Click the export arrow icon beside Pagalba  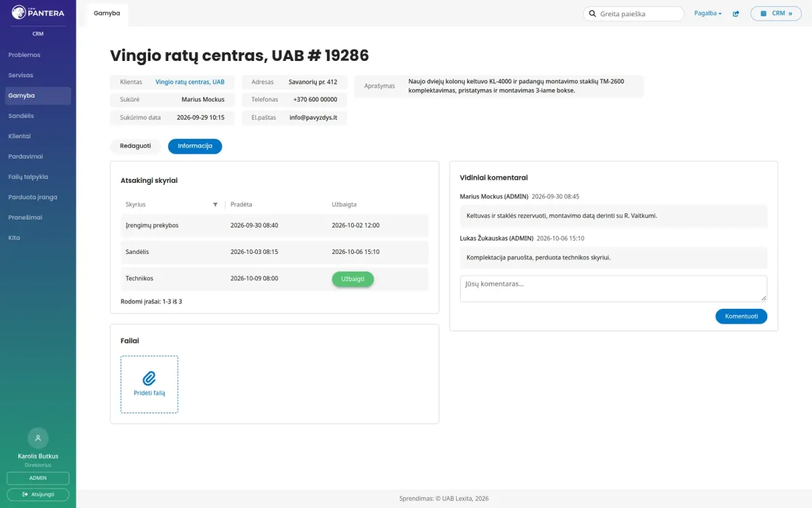pyautogui.click(x=736, y=14)
